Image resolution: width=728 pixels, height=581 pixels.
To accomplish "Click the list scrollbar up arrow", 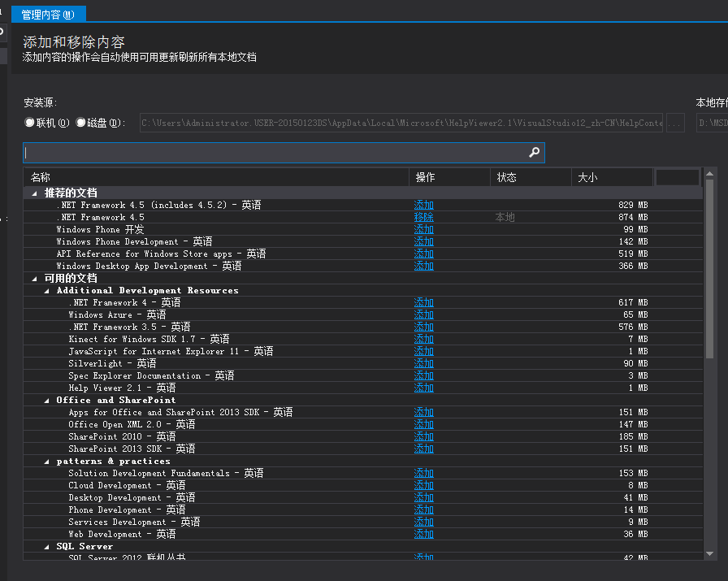I will pyautogui.click(x=709, y=174).
